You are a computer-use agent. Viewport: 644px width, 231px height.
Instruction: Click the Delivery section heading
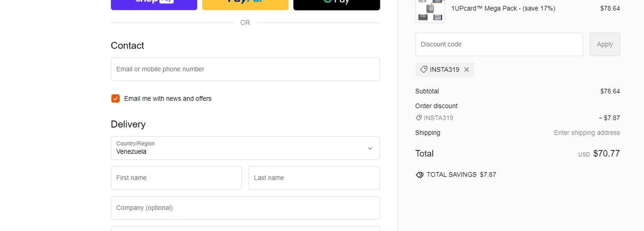[128, 124]
